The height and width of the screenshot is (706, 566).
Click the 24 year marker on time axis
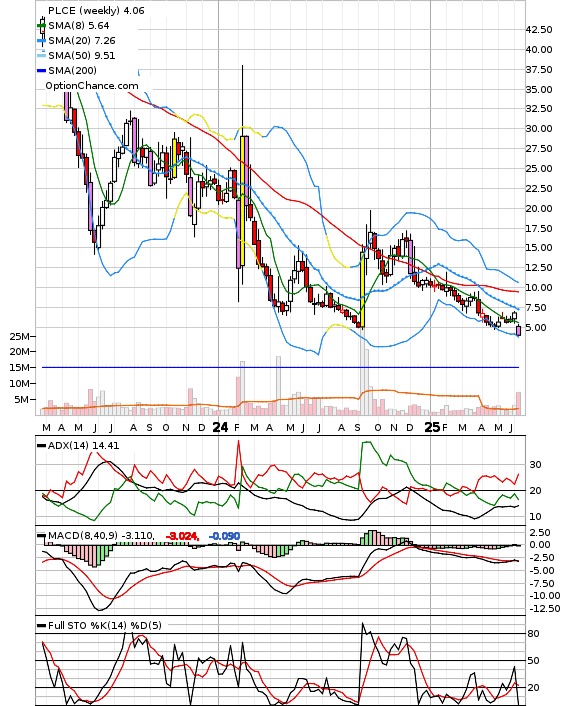220,427
